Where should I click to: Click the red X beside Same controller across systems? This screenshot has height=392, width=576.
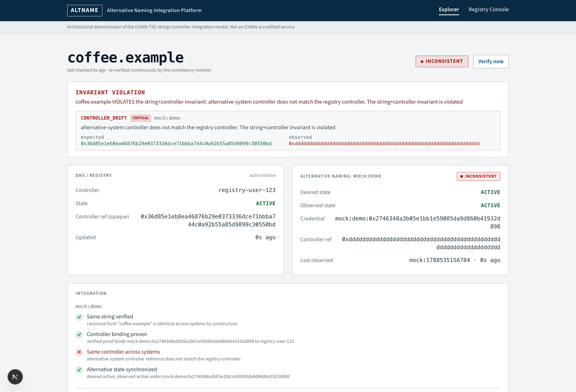pyautogui.click(x=79, y=352)
